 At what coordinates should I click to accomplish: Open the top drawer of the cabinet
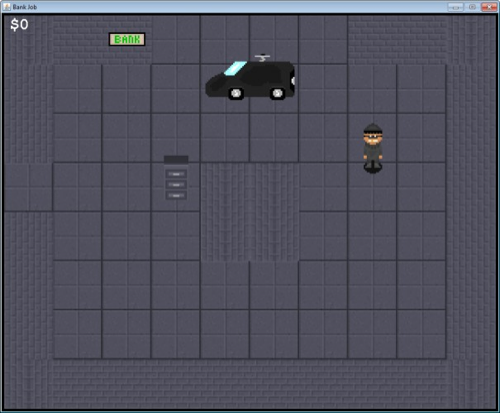pos(176,174)
